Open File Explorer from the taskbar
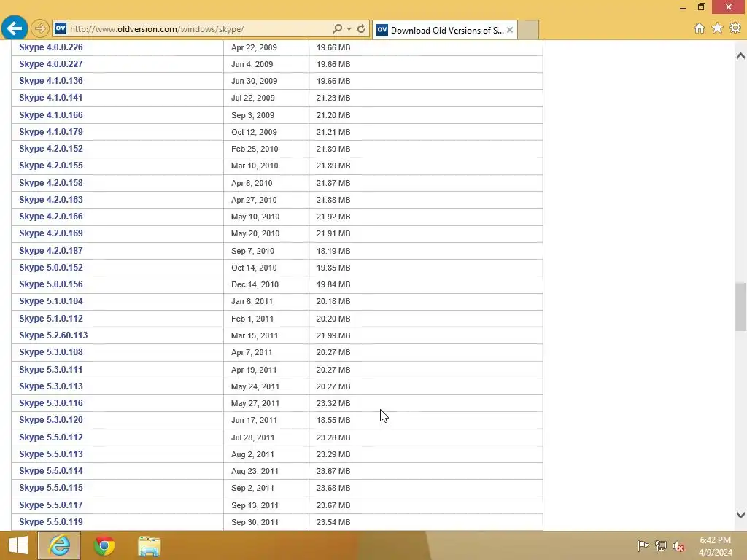Viewport: 747px width, 560px height. (x=149, y=546)
